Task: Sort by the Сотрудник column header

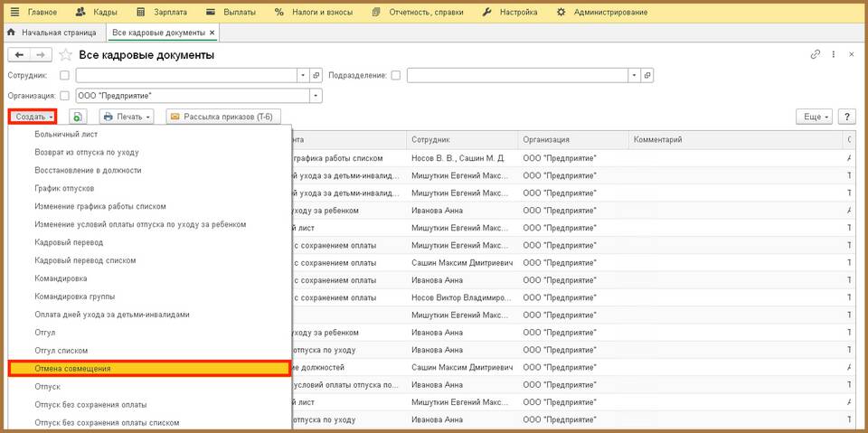Action: click(462, 140)
